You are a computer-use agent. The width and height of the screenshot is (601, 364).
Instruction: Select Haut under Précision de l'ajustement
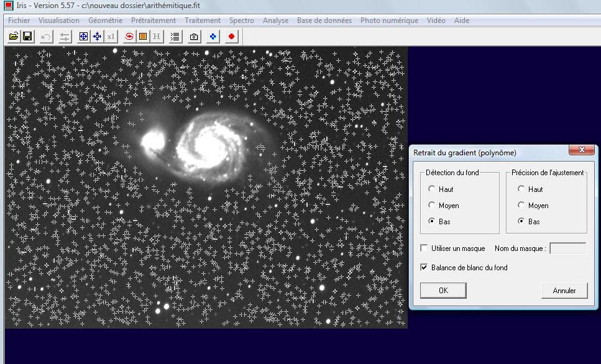click(521, 189)
